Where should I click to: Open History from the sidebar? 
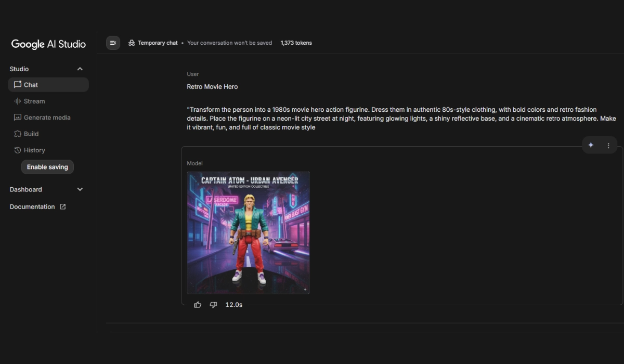[x=34, y=150]
